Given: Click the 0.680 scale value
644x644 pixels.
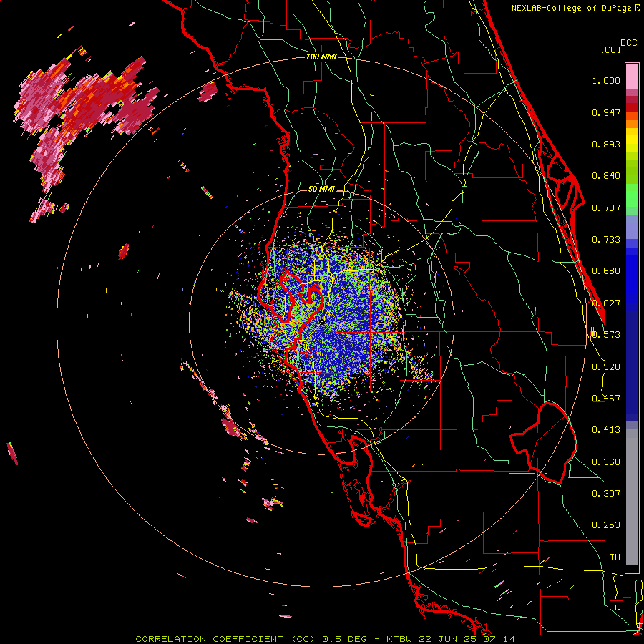Looking at the screenshot, I should 606,271.
